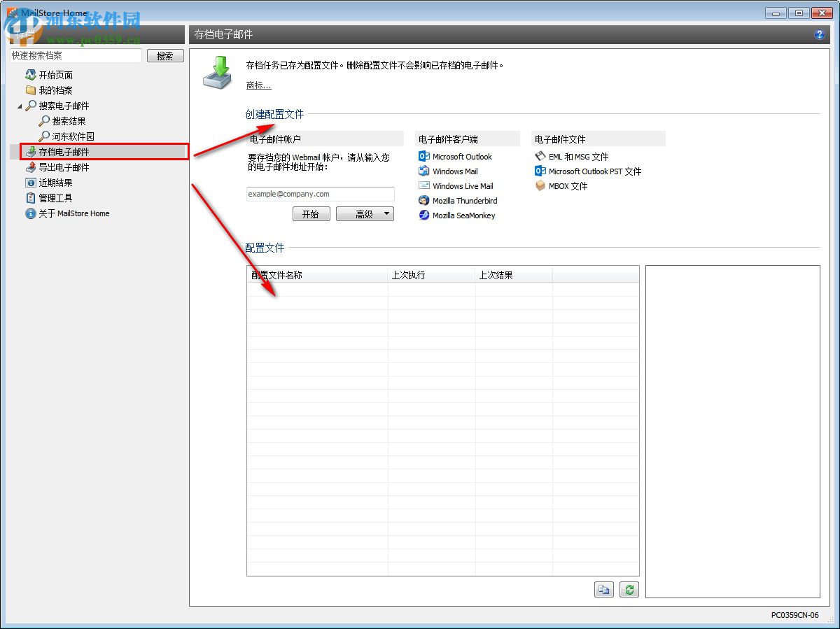840x629 pixels.
Task: Open 关于 MailStore Home item
Action: point(74,213)
